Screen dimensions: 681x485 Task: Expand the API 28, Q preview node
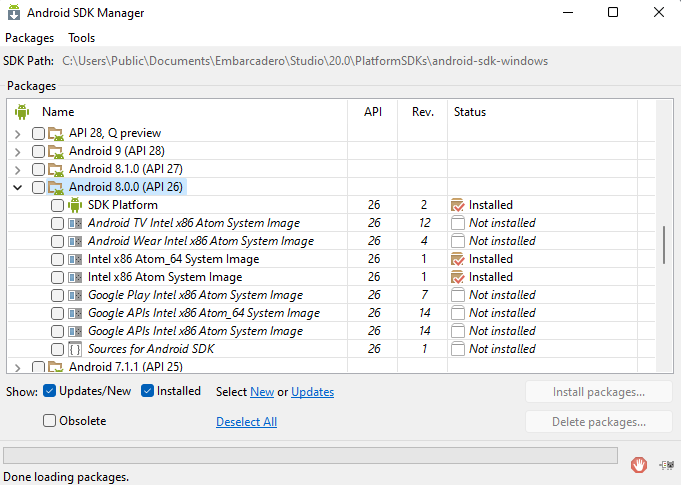tap(17, 134)
